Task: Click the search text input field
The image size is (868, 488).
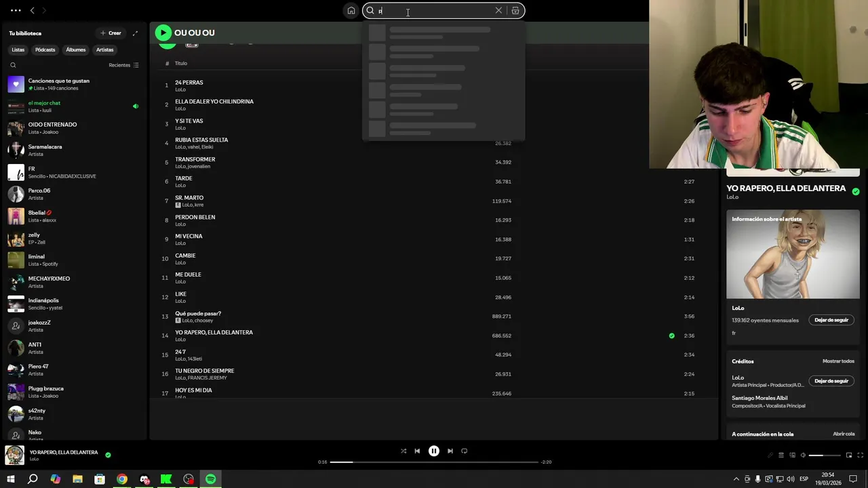Action: point(435,11)
